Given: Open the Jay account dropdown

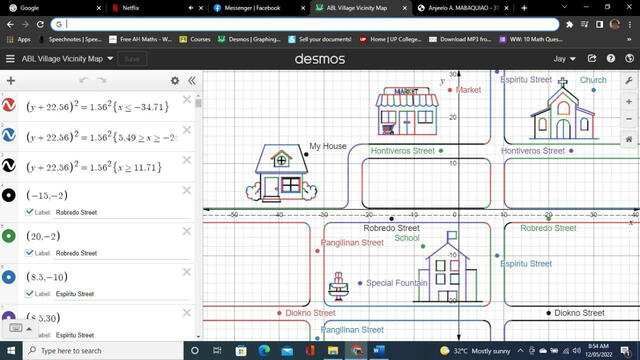Looking at the screenshot, I should pyautogui.click(x=564, y=59).
